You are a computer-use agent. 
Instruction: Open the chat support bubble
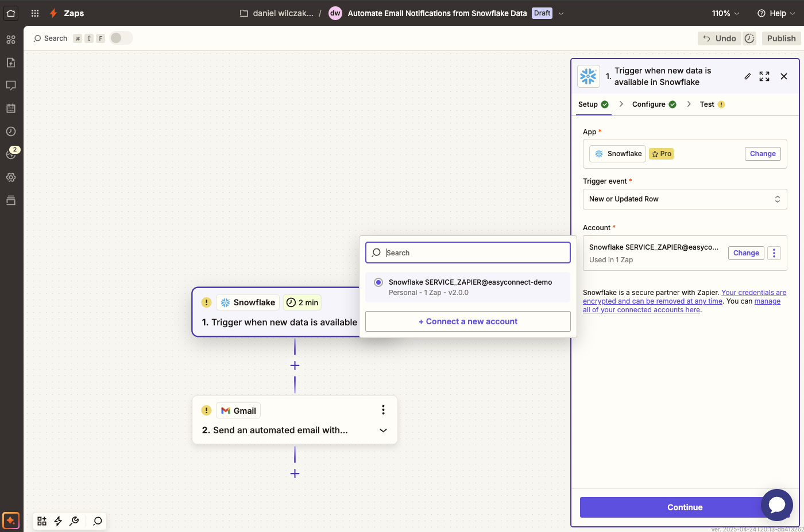(x=777, y=505)
